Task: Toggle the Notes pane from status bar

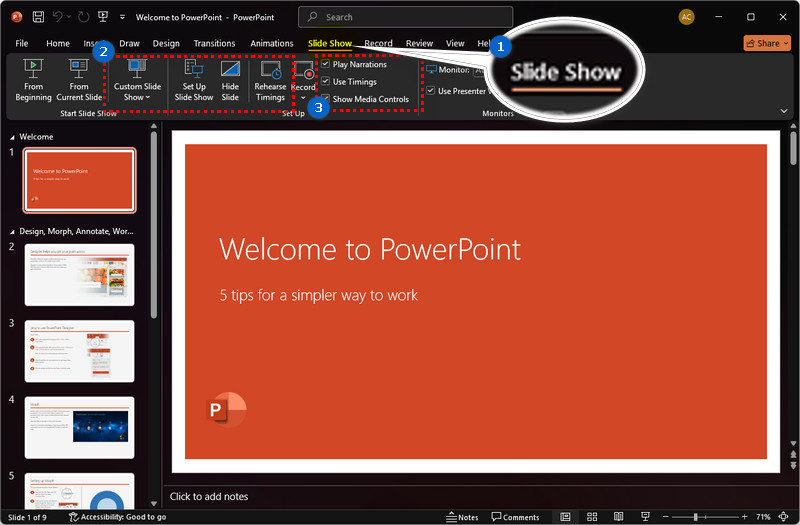Action: [462, 517]
